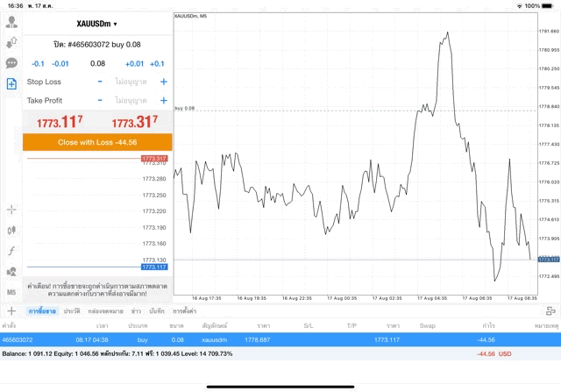Enable the crosshair cursor tool
This screenshot has height=392, width=561.
11,210
